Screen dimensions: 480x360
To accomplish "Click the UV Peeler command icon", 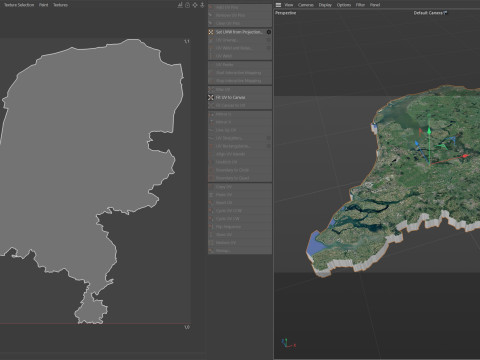I will tap(211, 65).
